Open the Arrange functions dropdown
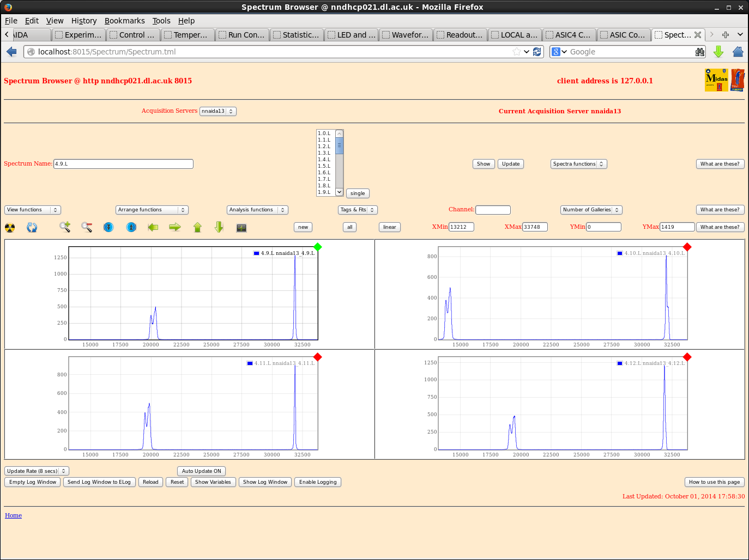This screenshot has width=749, height=560. coord(152,210)
